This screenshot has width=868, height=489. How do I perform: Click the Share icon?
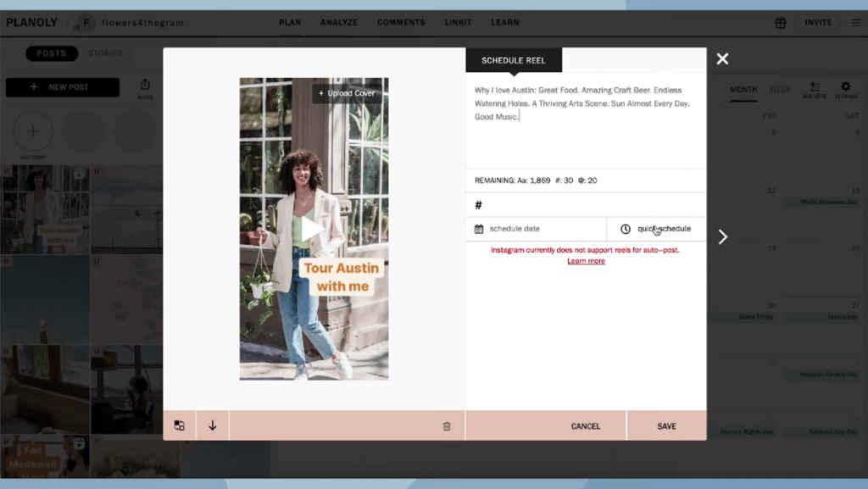pos(145,88)
